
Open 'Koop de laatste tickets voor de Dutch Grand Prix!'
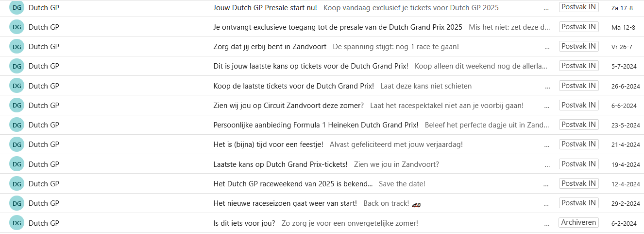click(x=294, y=86)
